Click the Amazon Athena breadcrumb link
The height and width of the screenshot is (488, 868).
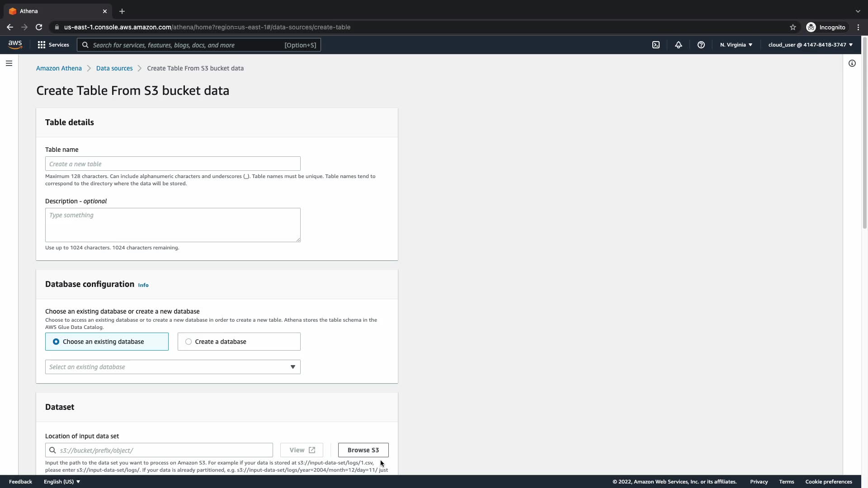click(x=59, y=68)
